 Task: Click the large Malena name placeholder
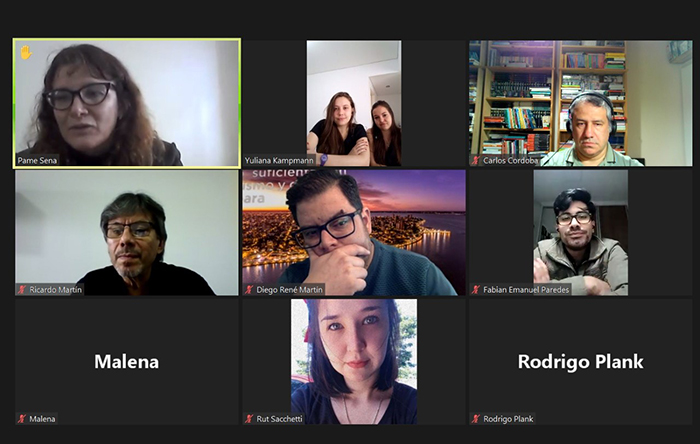[x=127, y=361]
